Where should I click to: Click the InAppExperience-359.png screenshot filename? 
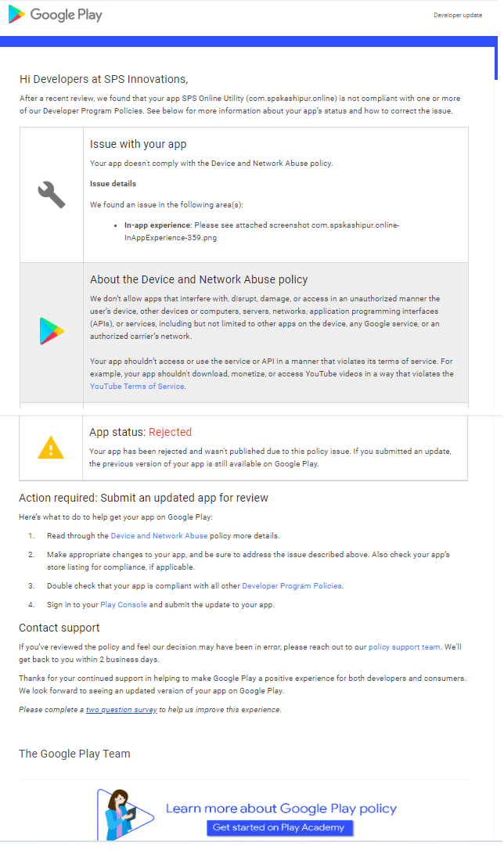pos(171,238)
